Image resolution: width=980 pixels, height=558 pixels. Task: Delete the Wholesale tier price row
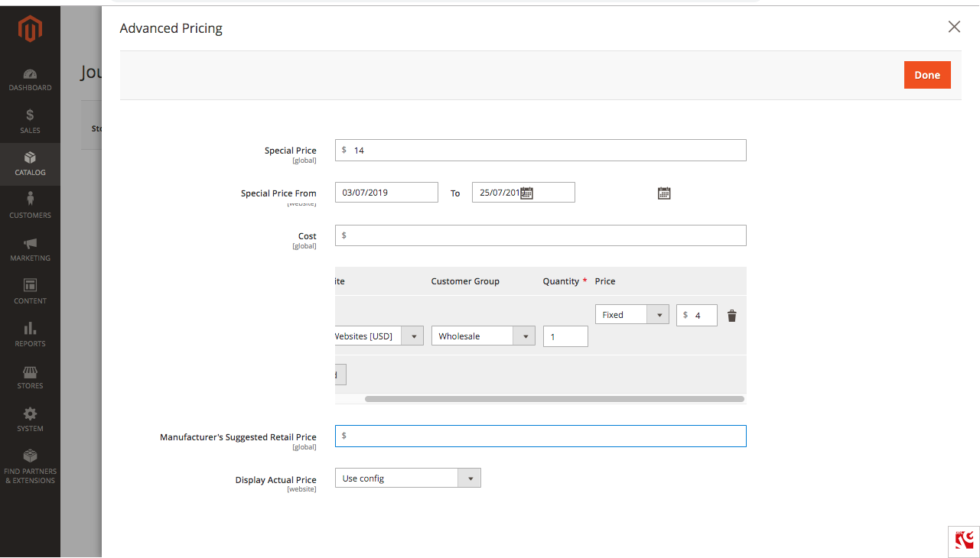(731, 316)
